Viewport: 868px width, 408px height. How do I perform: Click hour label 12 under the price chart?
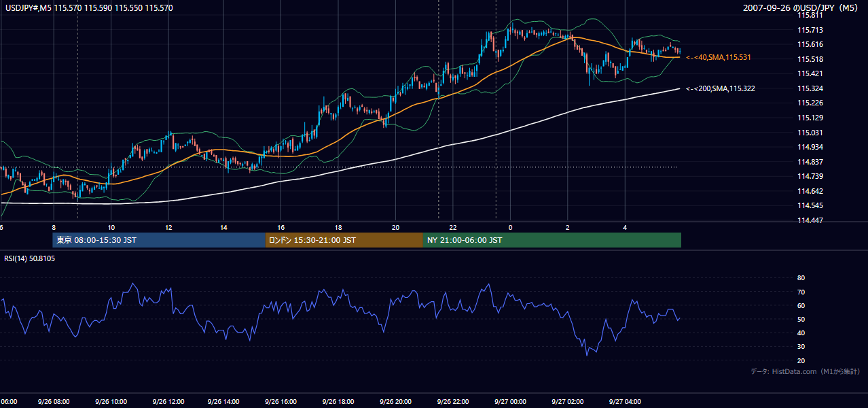[x=168, y=227]
